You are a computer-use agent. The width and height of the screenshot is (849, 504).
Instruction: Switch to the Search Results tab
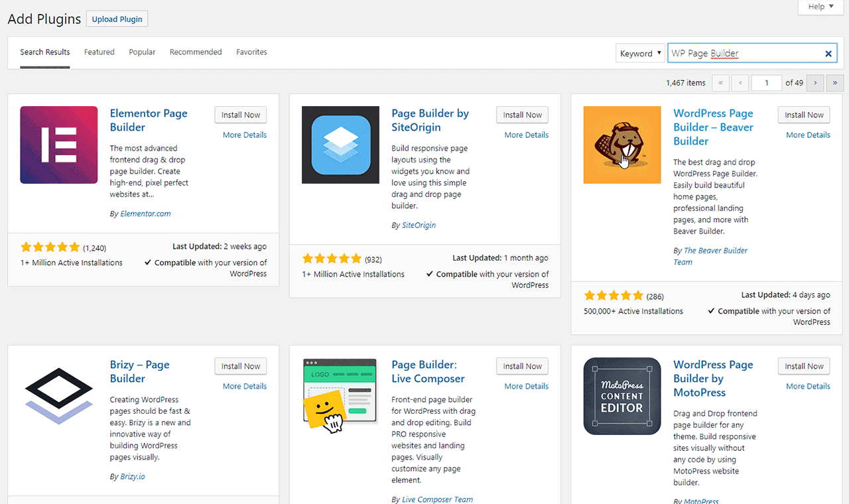point(45,52)
